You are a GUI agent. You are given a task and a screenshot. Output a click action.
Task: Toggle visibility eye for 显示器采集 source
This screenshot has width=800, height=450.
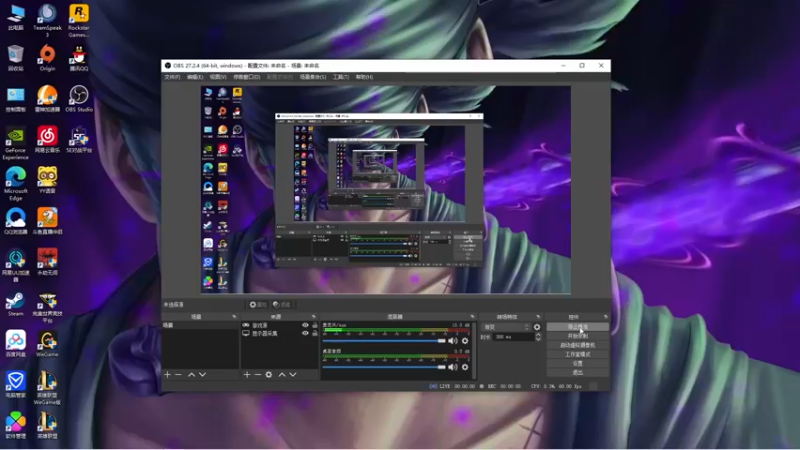click(x=305, y=333)
